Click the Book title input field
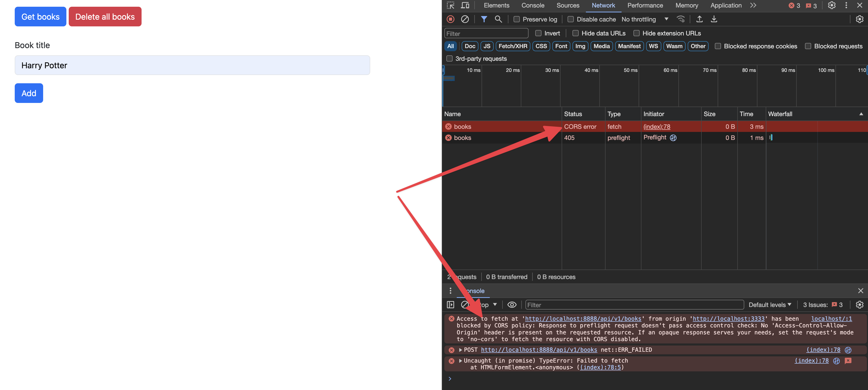The height and width of the screenshot is (390, 868). coord(192,65)
